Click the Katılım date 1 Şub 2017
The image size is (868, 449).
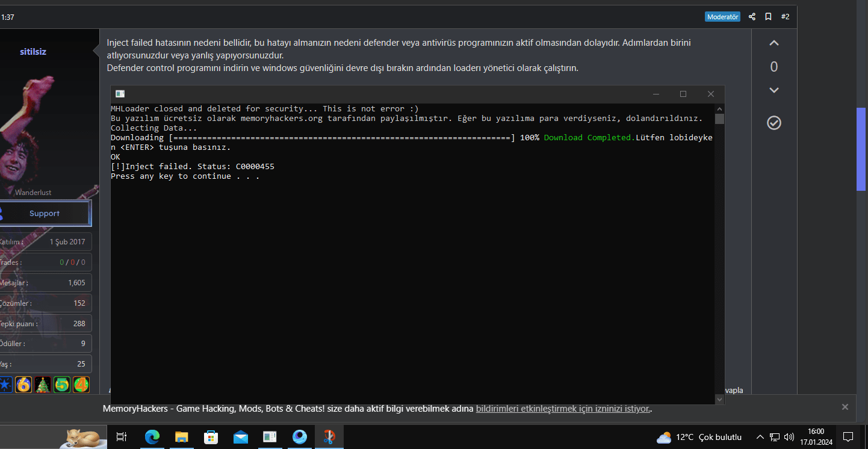67,242
